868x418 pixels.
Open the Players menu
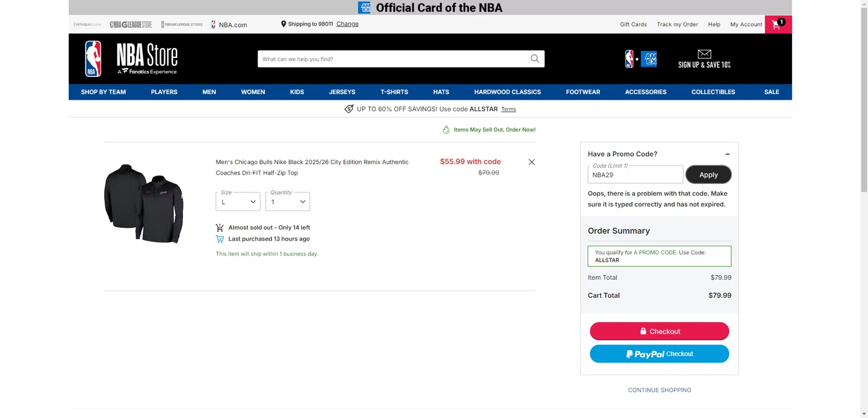click(164, 92)
